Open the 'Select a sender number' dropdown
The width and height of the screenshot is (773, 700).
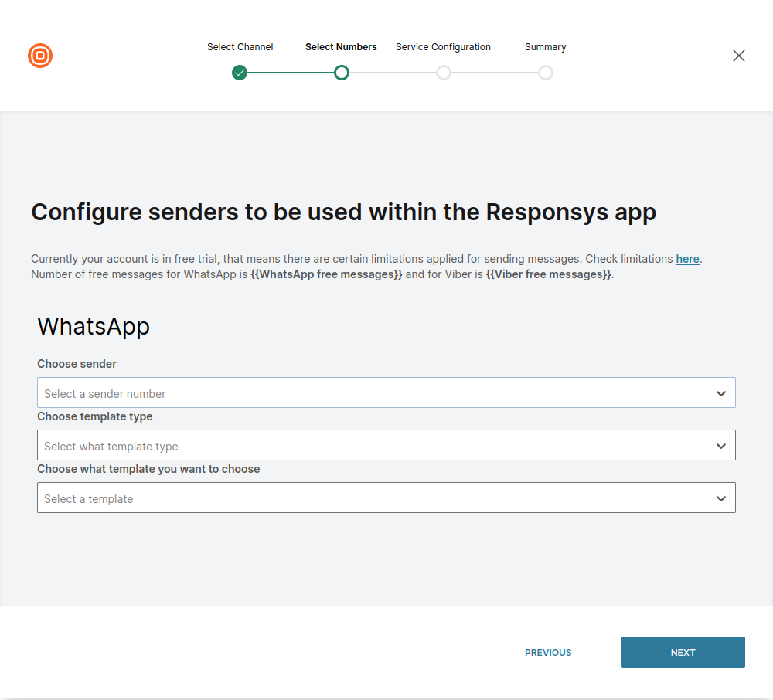click(371, 393)
